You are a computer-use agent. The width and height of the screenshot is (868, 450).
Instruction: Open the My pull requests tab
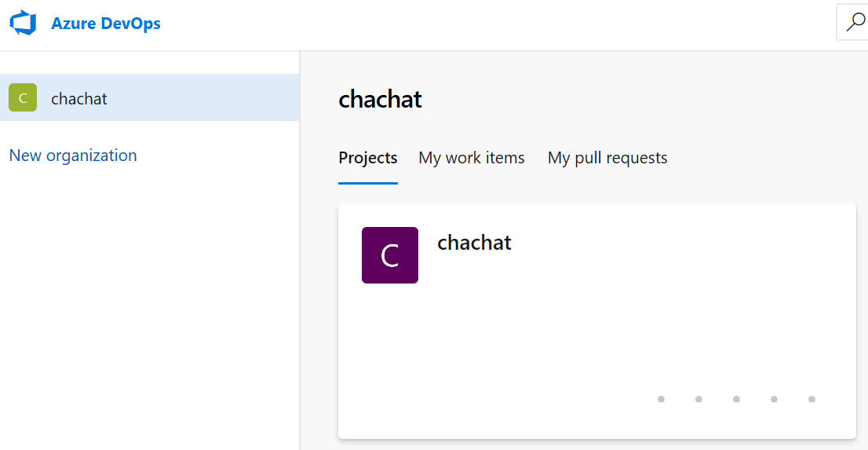pos(607,158)
